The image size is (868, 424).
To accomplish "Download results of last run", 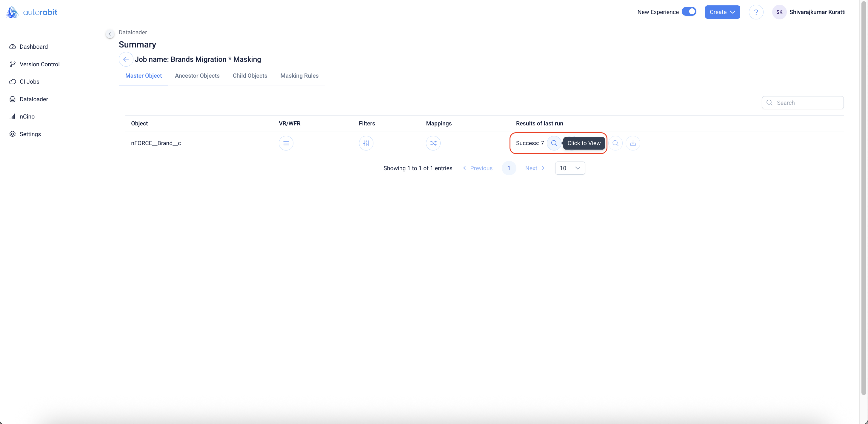I will pyautogui.click(x=633, y=143).
